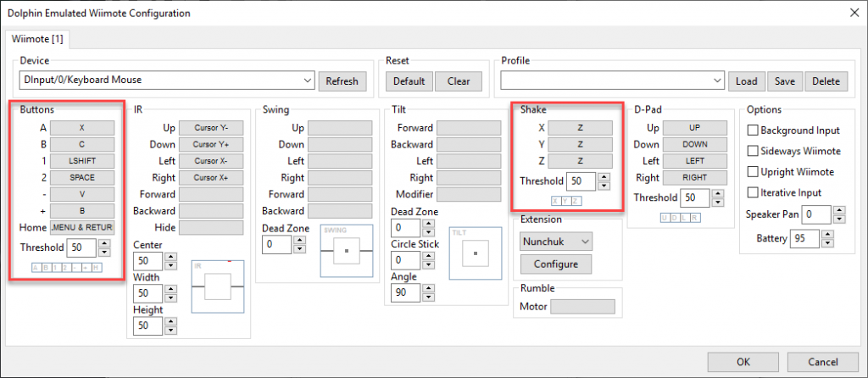Screen dimensions: 868x378
Task: Toggle the Sideways Wiimote option
Action: [x=752, y=151]
